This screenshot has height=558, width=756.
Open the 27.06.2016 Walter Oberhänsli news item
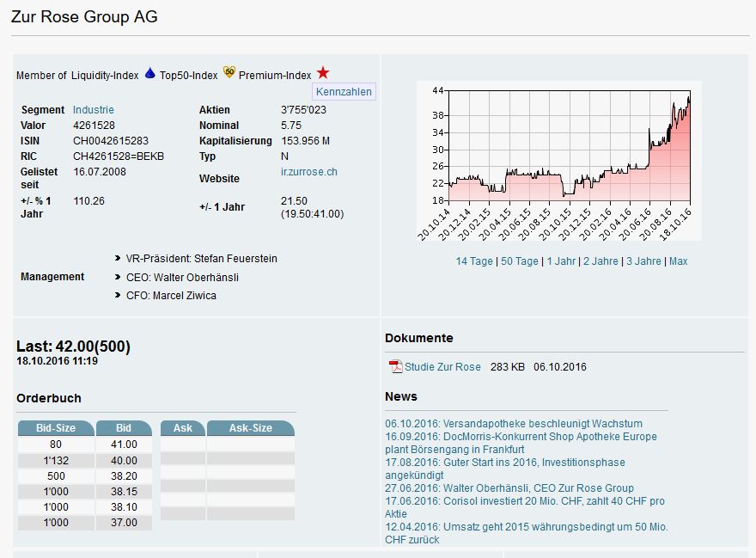(x=509, y=488)
